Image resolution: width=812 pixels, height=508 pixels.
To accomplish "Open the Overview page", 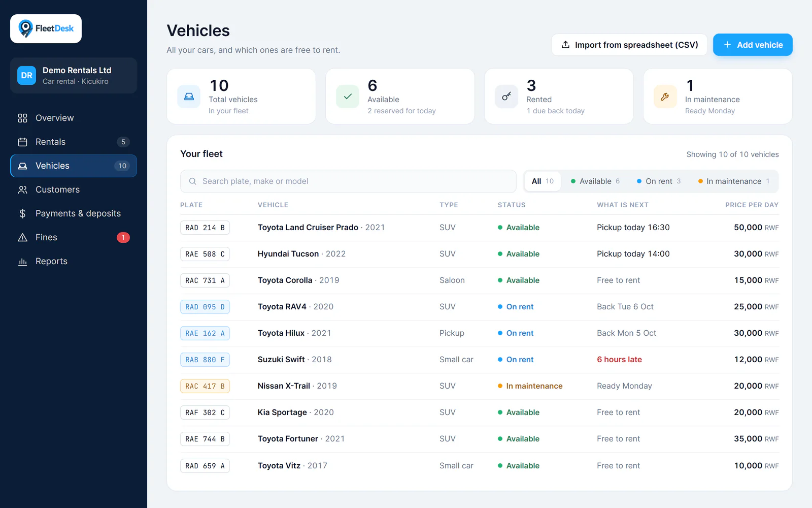I will click(x=74, y=118).
